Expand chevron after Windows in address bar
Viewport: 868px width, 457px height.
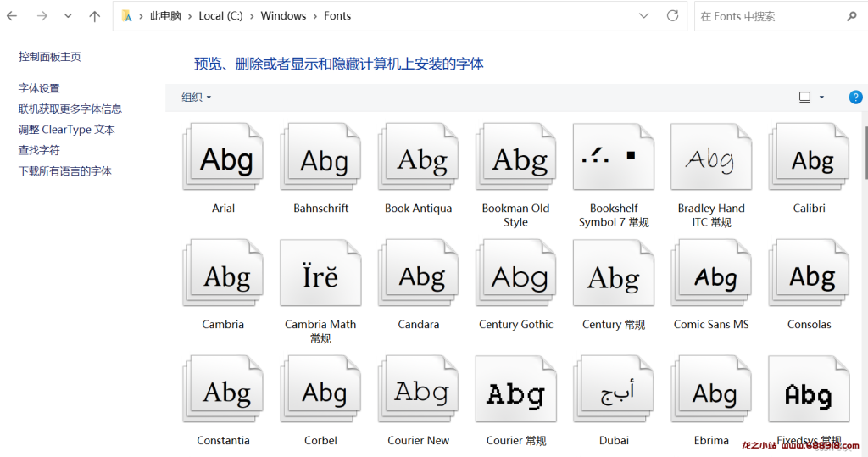click(x=315, y=16)
